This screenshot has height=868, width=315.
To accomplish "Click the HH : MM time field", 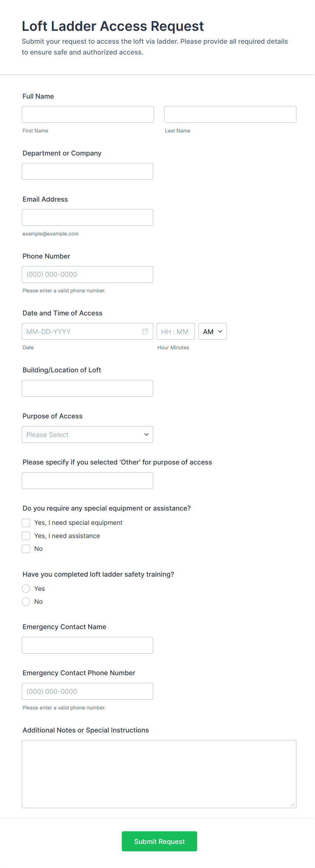I will point(175,331).
